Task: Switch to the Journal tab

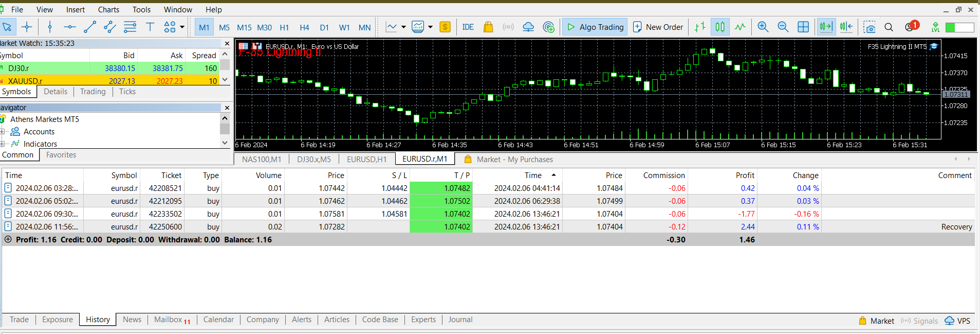Action: click(x=460, y=320)
